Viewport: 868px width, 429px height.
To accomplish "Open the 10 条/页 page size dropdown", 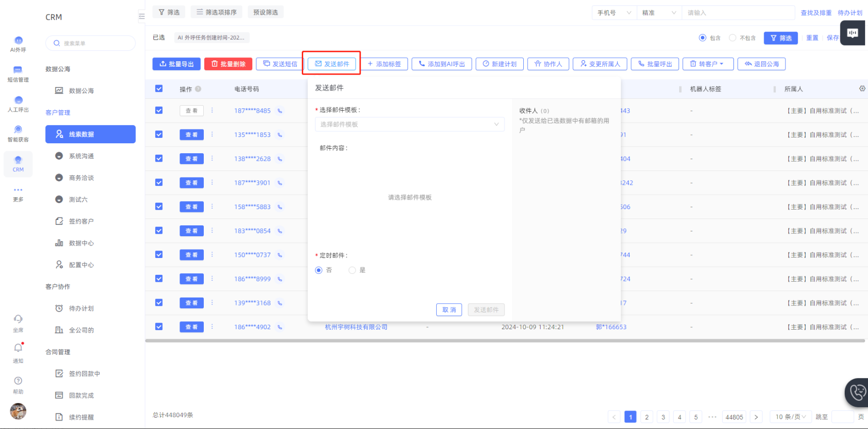I will click(x=790, y=417).
